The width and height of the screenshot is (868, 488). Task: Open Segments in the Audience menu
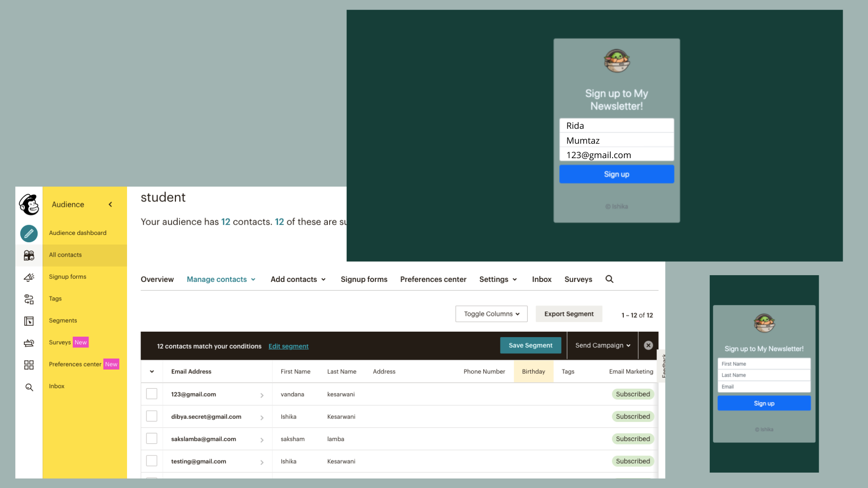[63, 320]
